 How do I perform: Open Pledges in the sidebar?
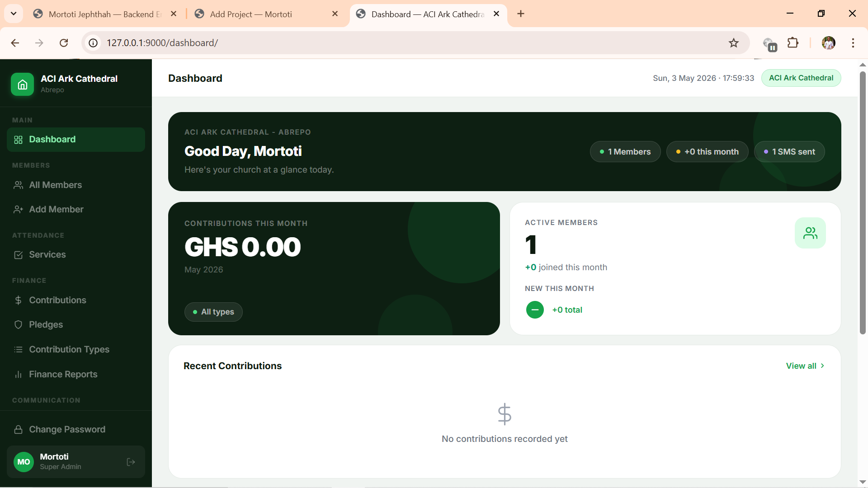76,325
